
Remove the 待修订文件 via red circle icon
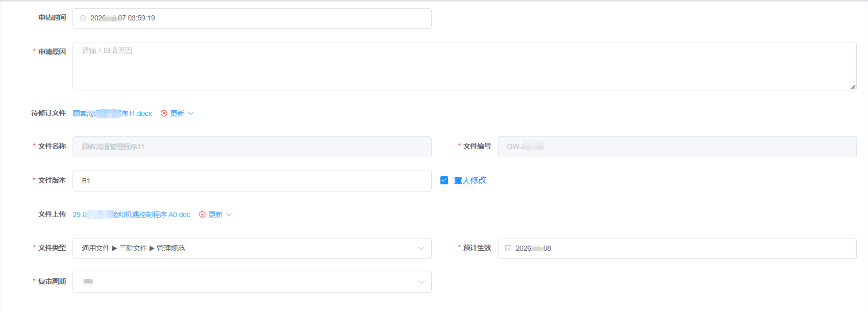164,113
